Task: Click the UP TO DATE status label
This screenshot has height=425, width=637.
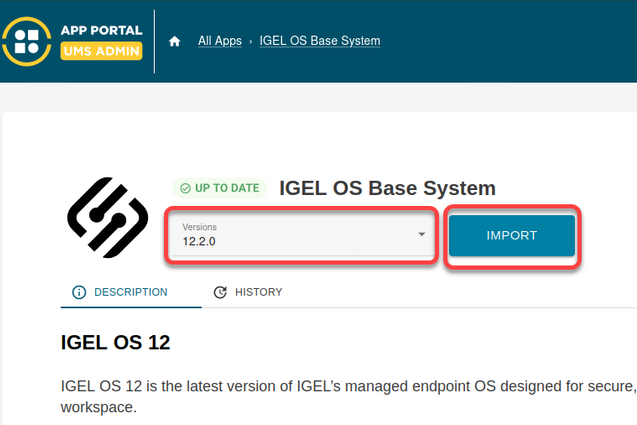Action: (227, 188)
